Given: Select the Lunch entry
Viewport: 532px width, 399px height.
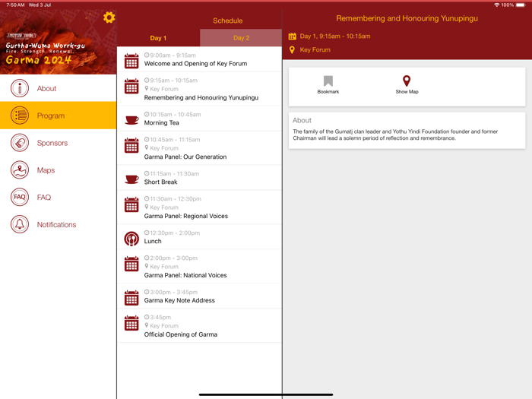Looking at the screenshot, I should 199,237.
